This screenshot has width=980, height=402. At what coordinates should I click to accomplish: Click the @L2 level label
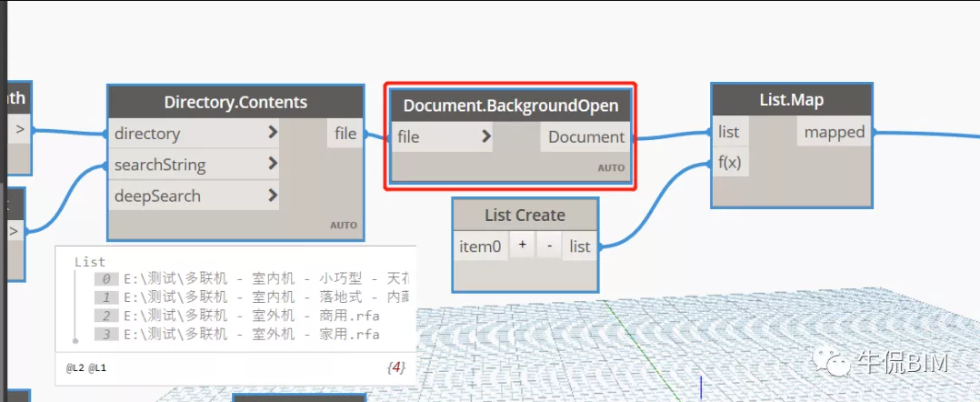coord(75,368)
